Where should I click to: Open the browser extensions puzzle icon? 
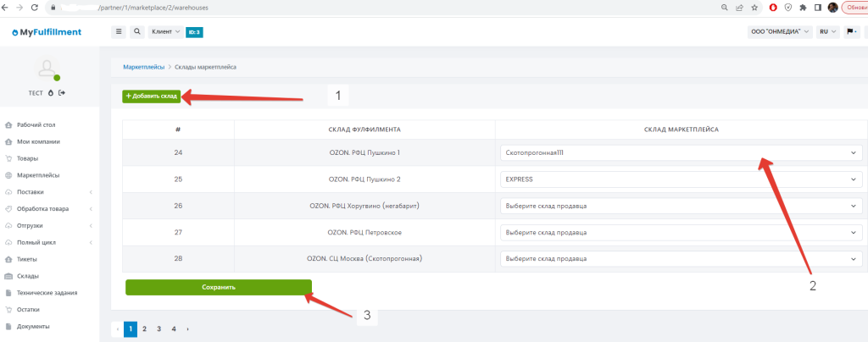coord(802,8)
